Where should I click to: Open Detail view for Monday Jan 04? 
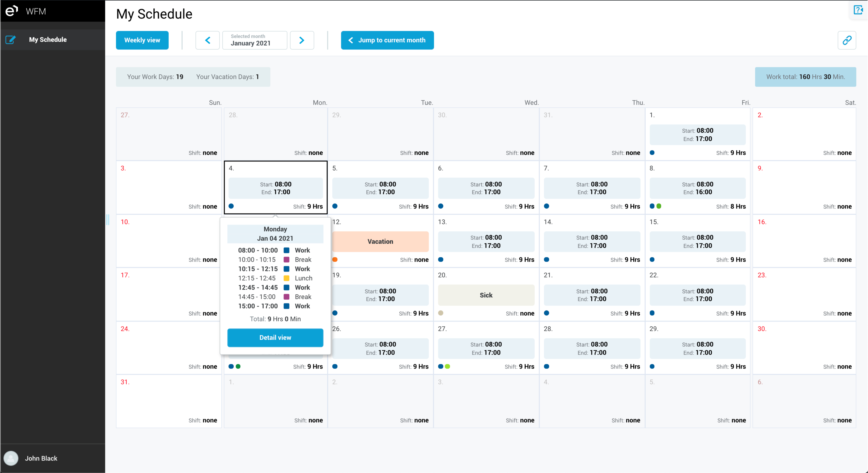(275, 337)
